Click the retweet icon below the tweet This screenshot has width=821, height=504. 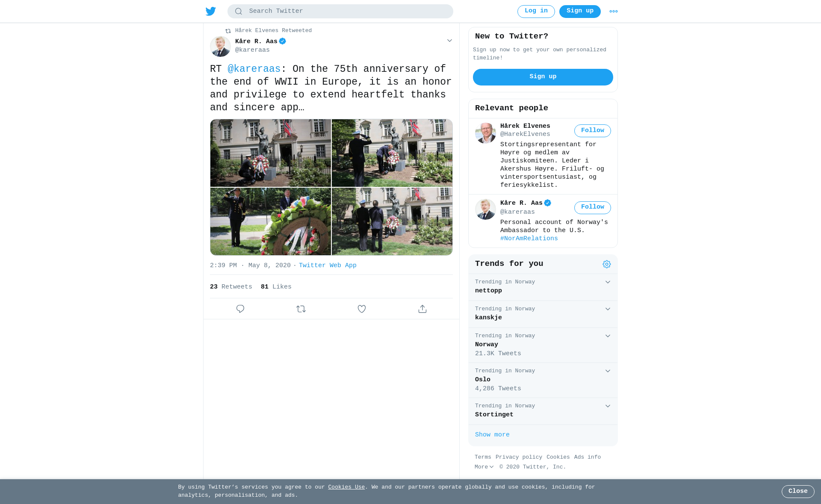click(301, 309)
